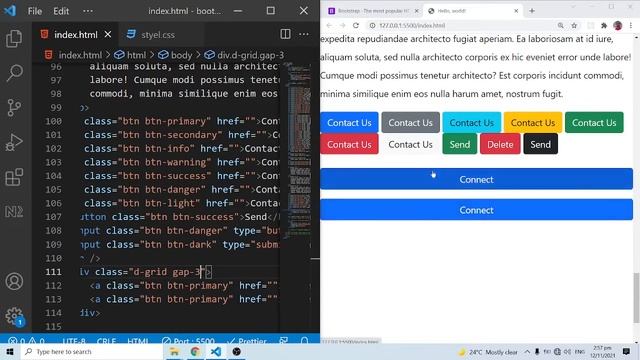This screenshot has height=360, width=640.
Task: Open the browser zoom magnifier icon
Action: [x=560, y=25]
